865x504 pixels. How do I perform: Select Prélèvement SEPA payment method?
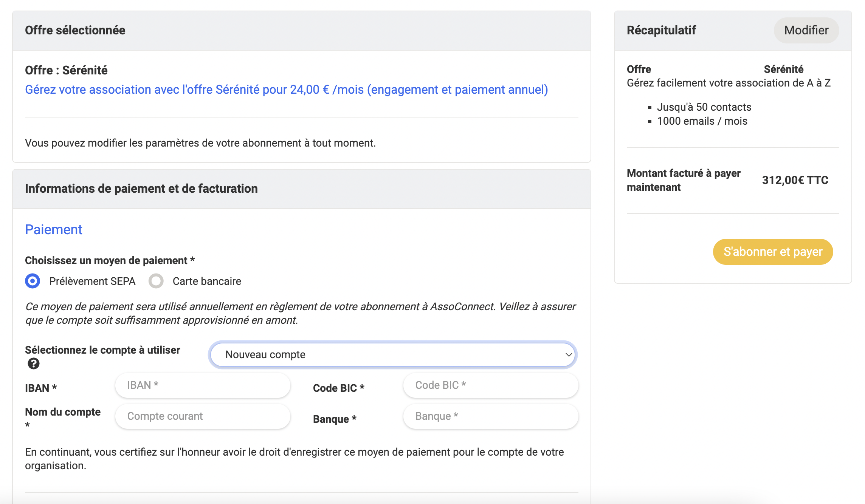click(33, 281)
